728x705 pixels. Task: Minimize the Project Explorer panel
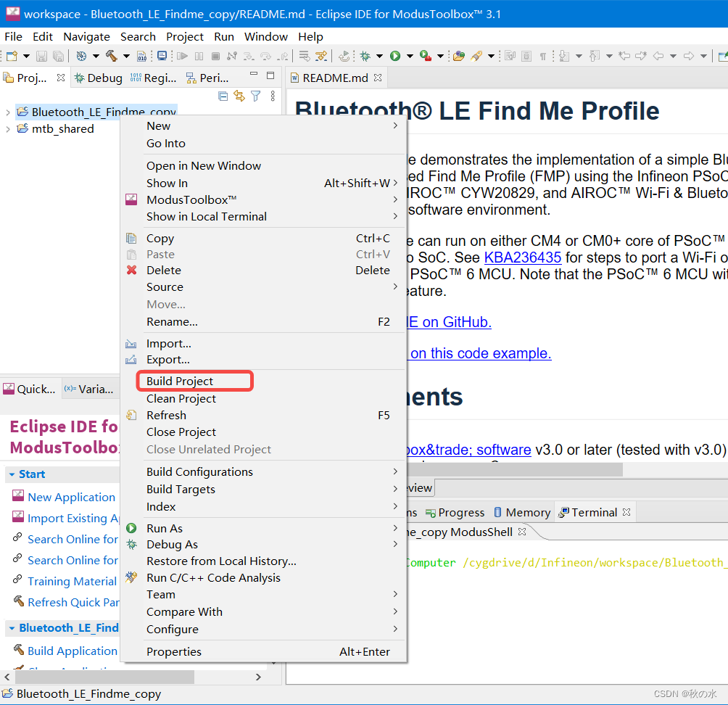click(x=254, y=74)
